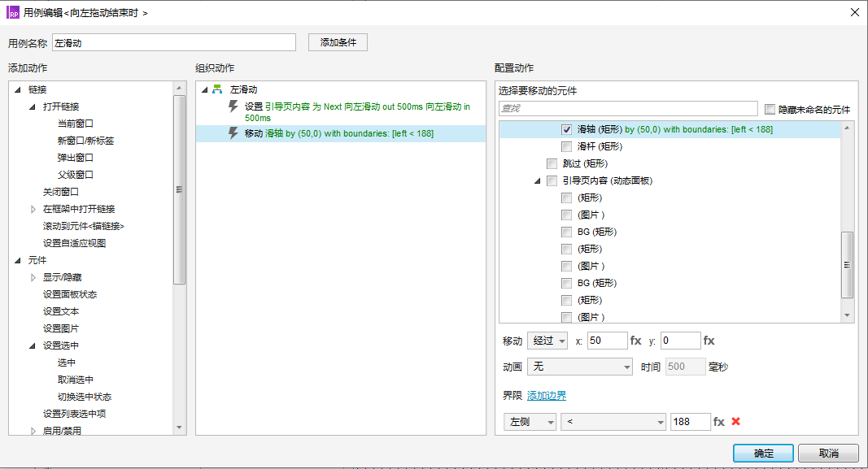This screenshot has width=868, height=469.
Task: Select 当前窗口 action
Action: [x=76, y=124]
